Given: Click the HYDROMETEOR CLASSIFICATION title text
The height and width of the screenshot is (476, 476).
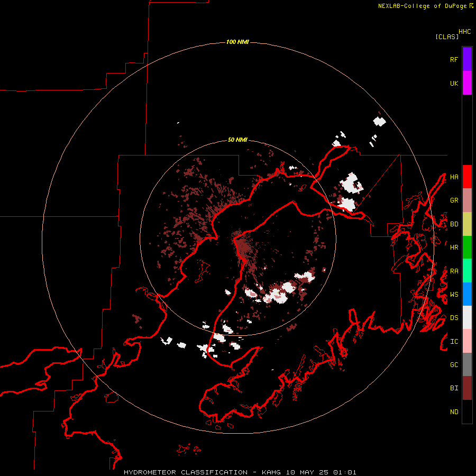Looking at the screenshot, I should [x=186, y=472].
